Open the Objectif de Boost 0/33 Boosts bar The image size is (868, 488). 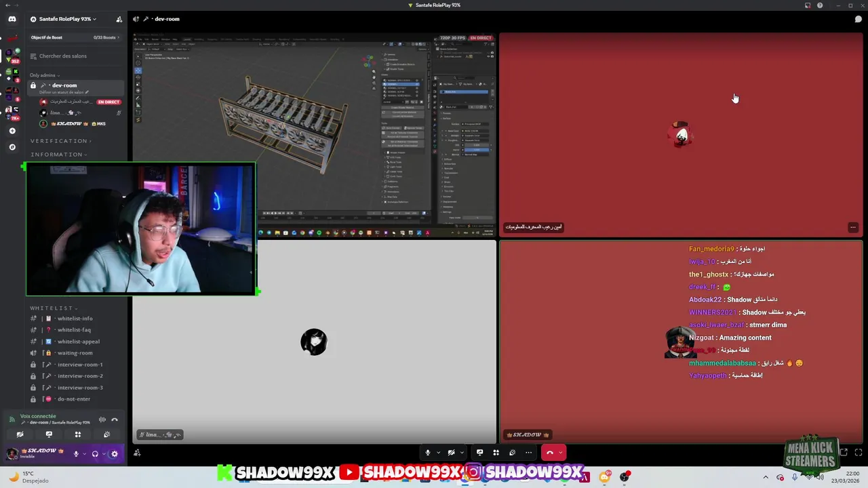point(75,37)
